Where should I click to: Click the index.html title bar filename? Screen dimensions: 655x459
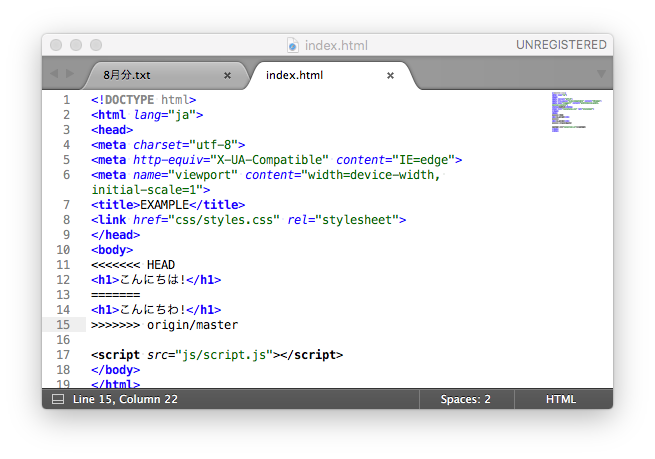(336, 45)
